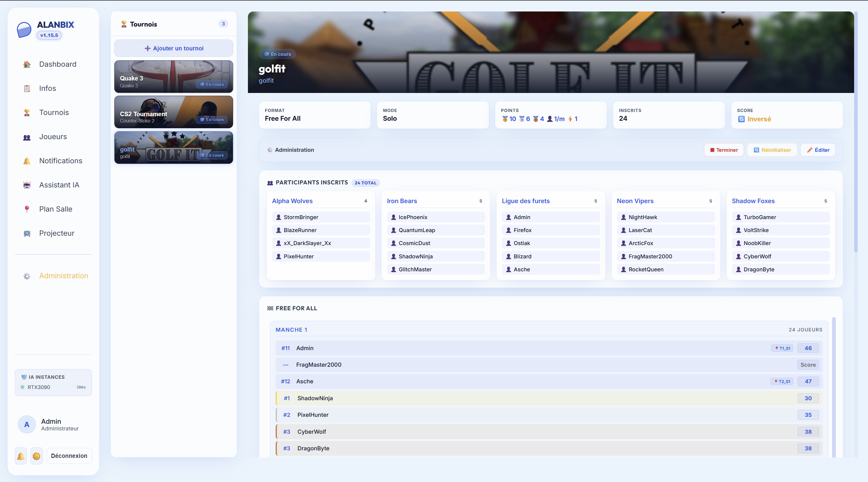This screenshot has width=868, height=482.
Task: Click the Shadow Foxes team name
Action: click(753, 201)
